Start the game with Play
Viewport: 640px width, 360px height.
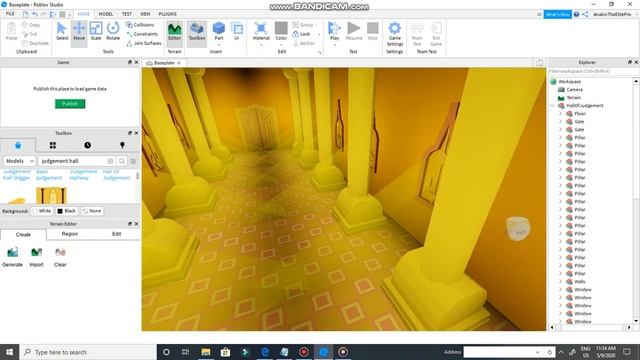point(334,32)
